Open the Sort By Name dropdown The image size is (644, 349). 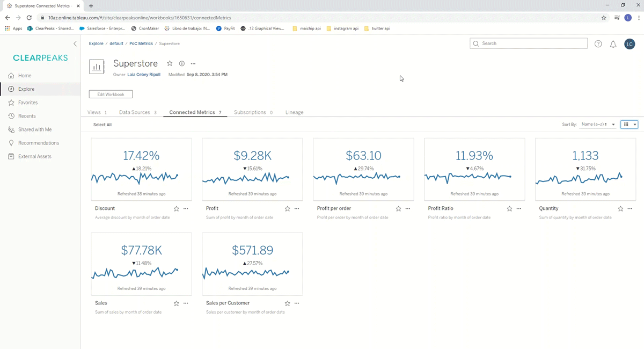coord(597,124)
